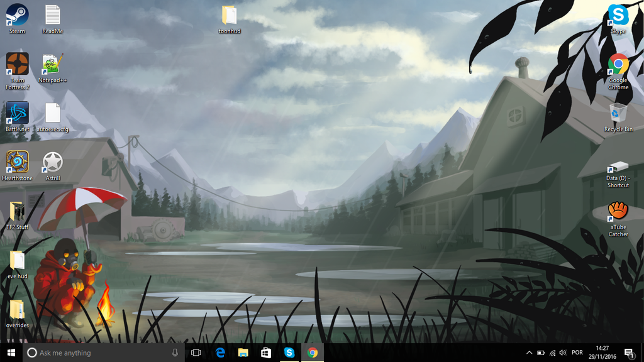Viewport: 644px width, 362px height.
Task: Select the Skype desktop shortcut
Action: click(x=618, y=18)
